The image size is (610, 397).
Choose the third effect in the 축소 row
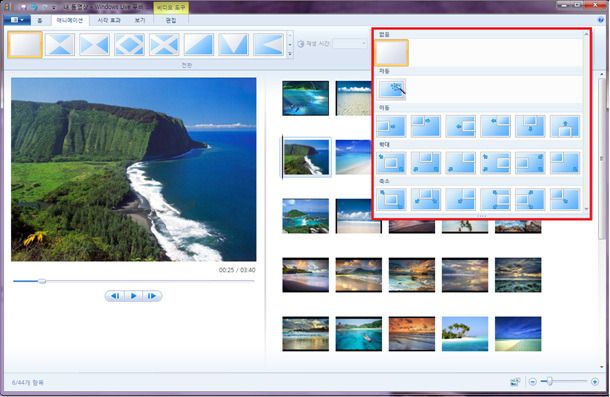click(461, 199)
